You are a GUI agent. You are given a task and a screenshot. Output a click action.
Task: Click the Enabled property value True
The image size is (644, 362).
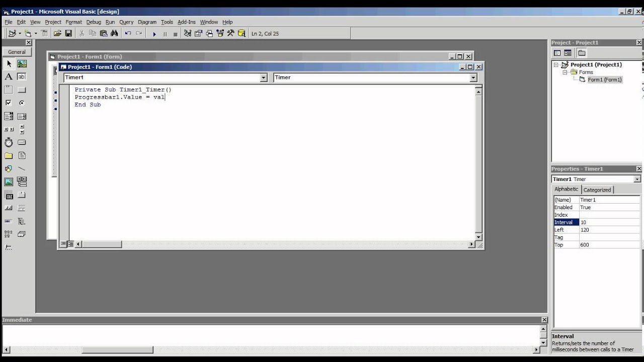tap(609, 207)
